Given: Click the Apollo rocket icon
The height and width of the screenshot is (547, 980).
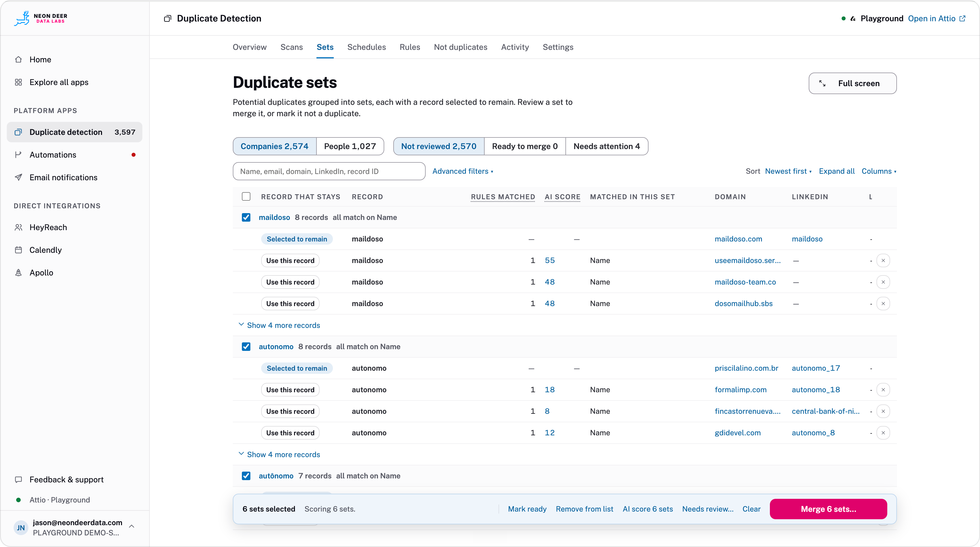Looking at the screenshot, I should tap(18, 273).
